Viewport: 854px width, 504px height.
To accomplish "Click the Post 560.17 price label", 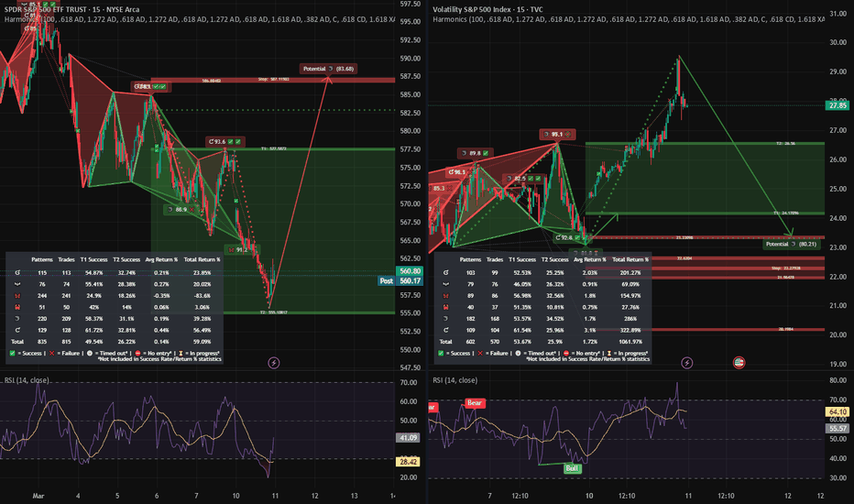I will pyautogui.click(x=400, y=281).
